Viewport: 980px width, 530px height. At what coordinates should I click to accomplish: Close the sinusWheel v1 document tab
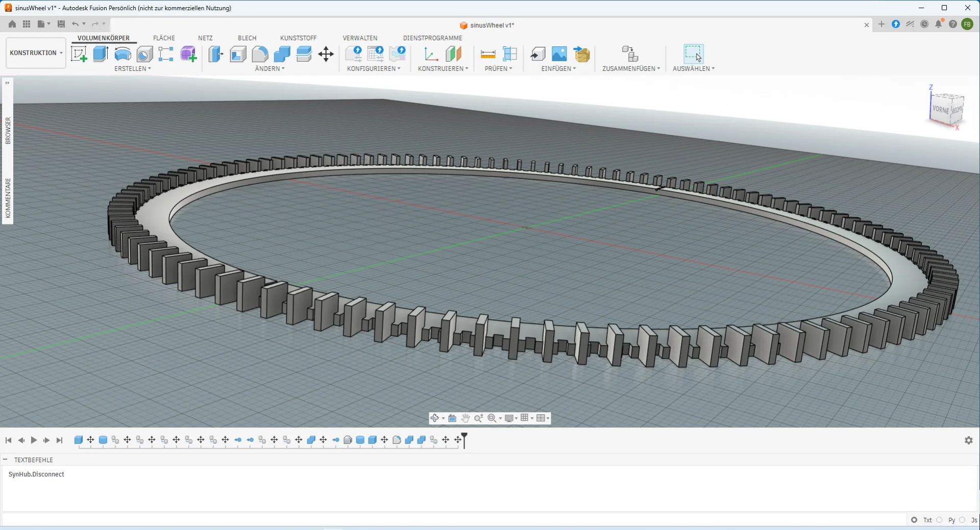867,25
